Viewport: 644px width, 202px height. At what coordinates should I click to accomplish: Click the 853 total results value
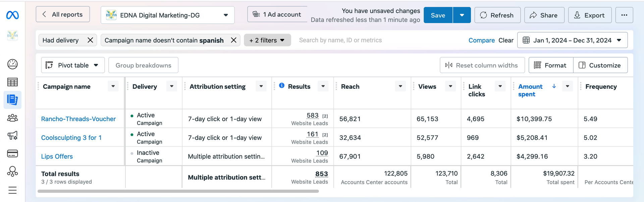pos(322,174)
